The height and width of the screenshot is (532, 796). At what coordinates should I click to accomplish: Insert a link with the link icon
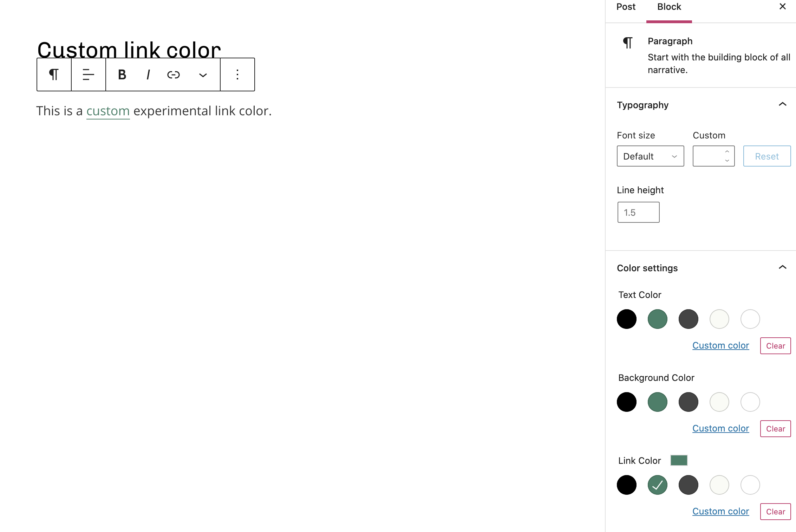tap(174, 74)
